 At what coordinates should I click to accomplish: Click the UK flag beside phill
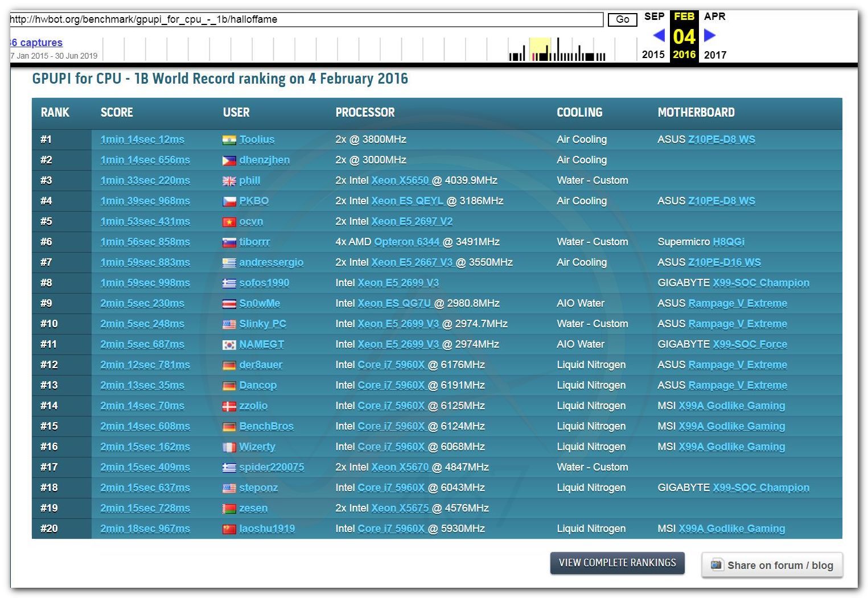229,181
